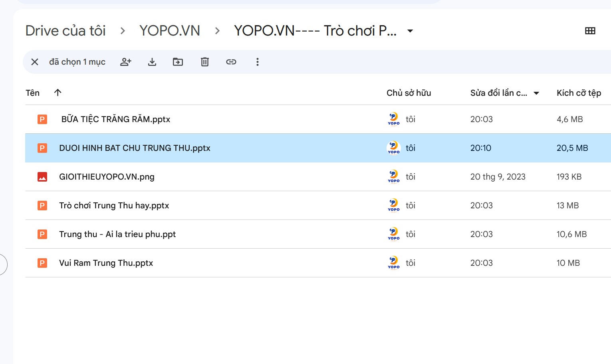Viewport: 611px width, 364px height.
Task: Open more actions three-dot menu
Action: (x=258, y=62)
